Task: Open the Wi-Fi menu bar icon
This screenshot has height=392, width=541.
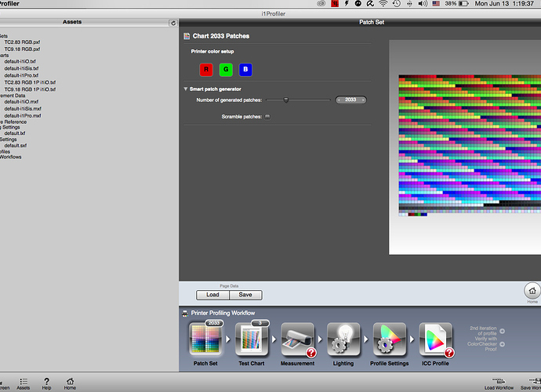Action: tap(383, 3)
